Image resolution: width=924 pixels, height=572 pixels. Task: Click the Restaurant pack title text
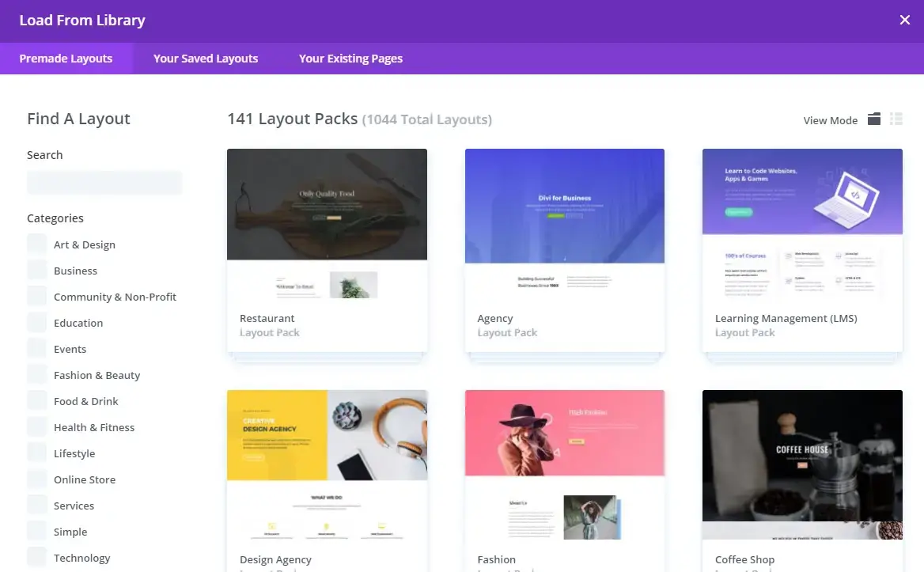point(267,318)
